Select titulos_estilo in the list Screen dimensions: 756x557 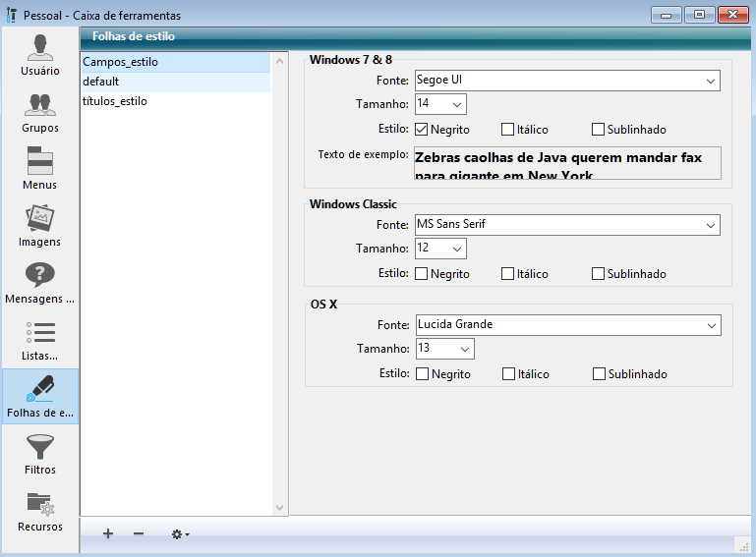tap(115, 101)
